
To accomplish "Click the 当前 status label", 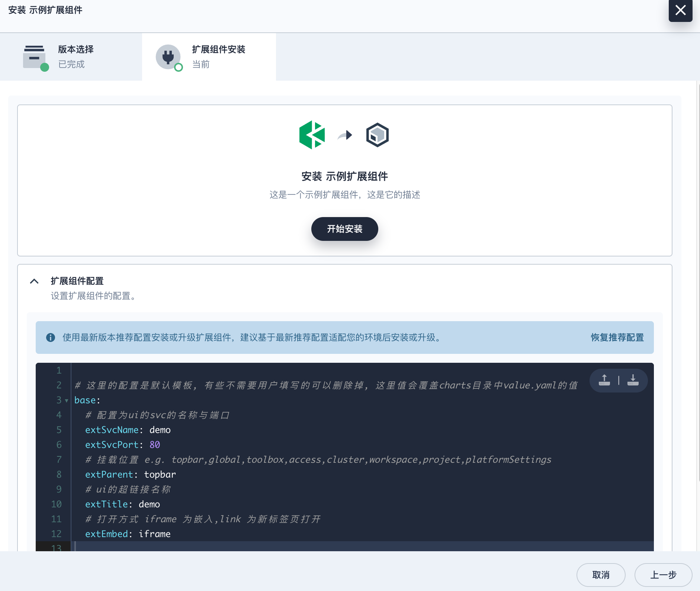I will [201, 64].
